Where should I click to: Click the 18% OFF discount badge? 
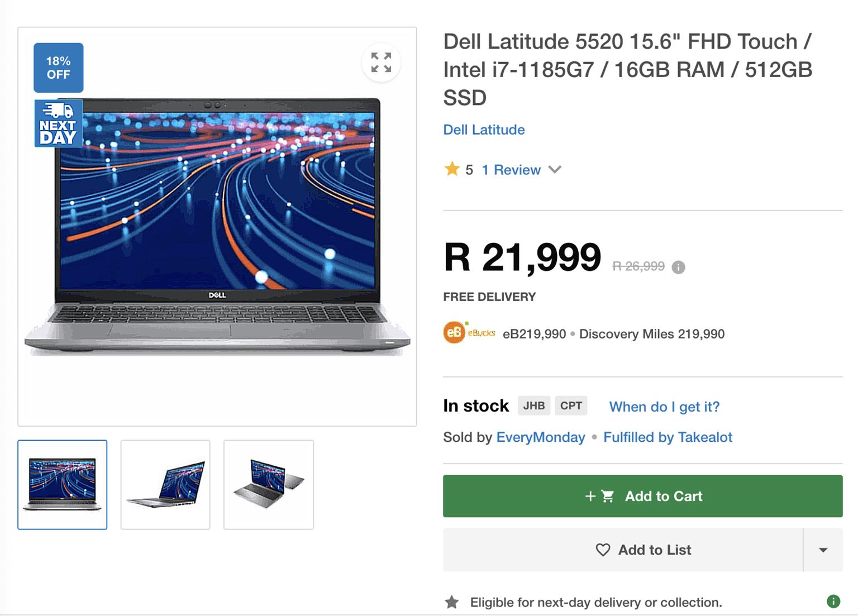(x=59, y=68)
